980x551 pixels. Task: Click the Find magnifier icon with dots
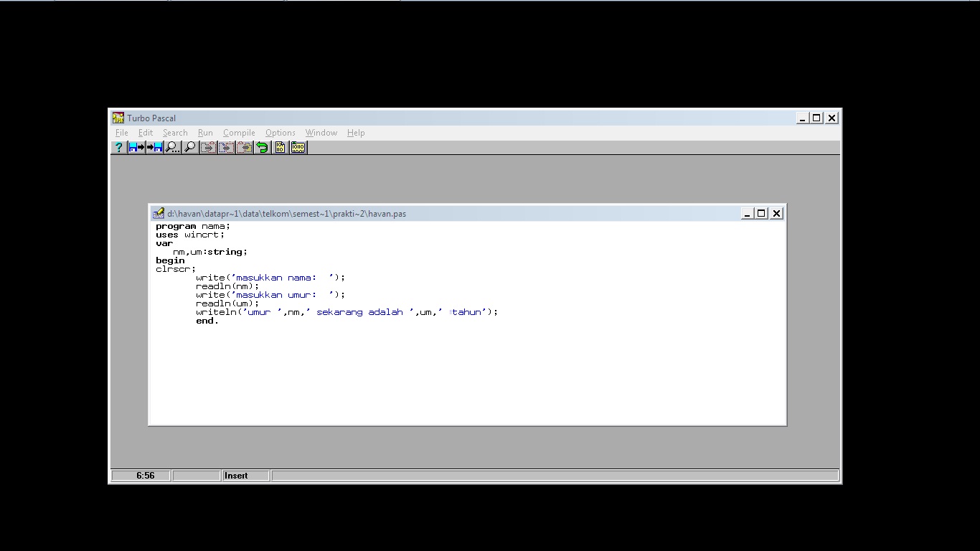point(172,147)
